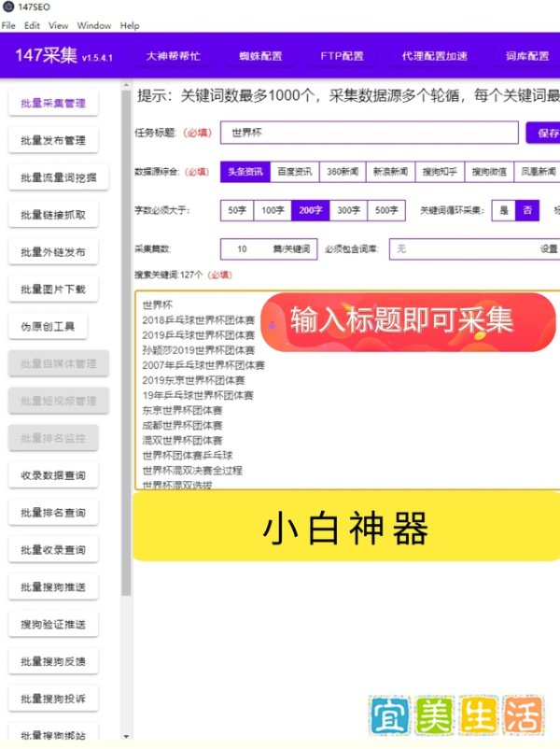Click the 任务标题 input field
Image resolution: width=560 pixels, height=749 pixels.
click(369, 133)
